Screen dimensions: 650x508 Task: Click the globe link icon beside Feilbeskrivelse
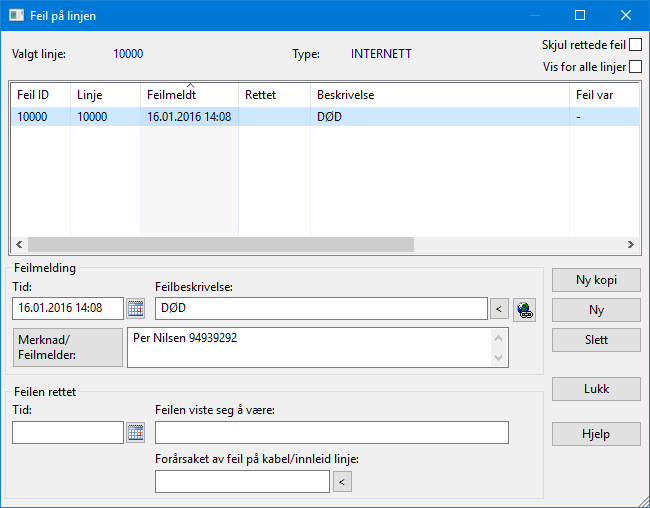524,310
